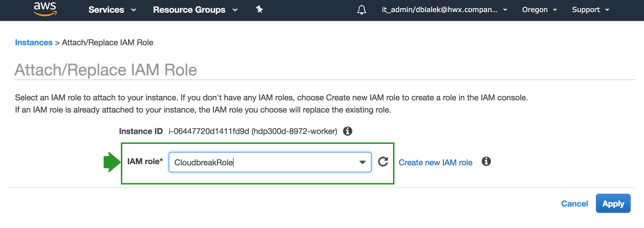Click info icon next to Create new IAM role
This screenshot has height=228, width=644.
point(486,161)
